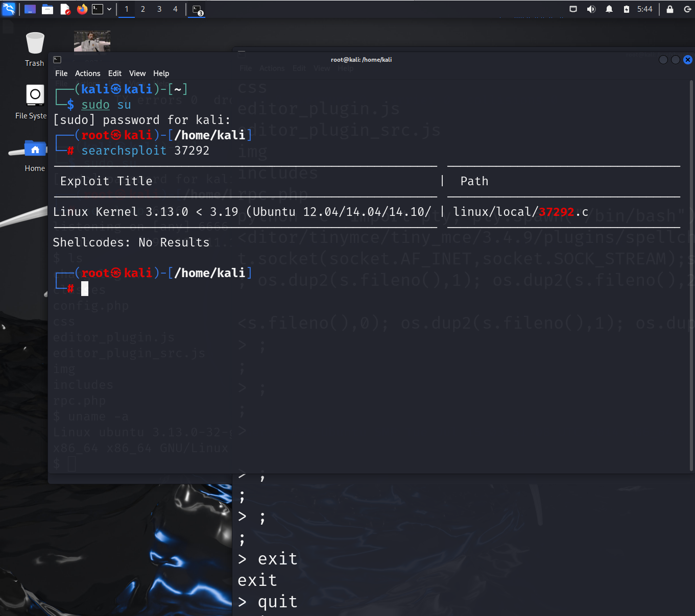Viewport: 695px width, 616px height.
Task: Click the 'Path' column header
Action: pyautogui.click(x=474, y=181)
